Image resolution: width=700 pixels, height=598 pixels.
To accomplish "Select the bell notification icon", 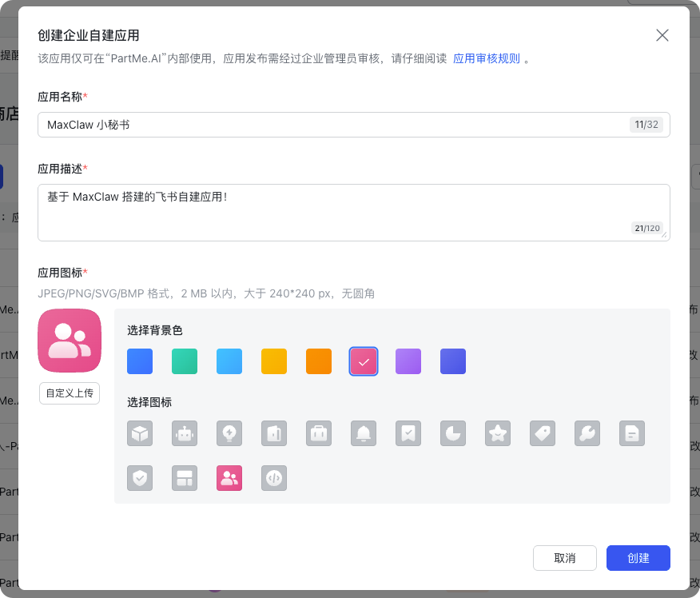I will (364, 433).
